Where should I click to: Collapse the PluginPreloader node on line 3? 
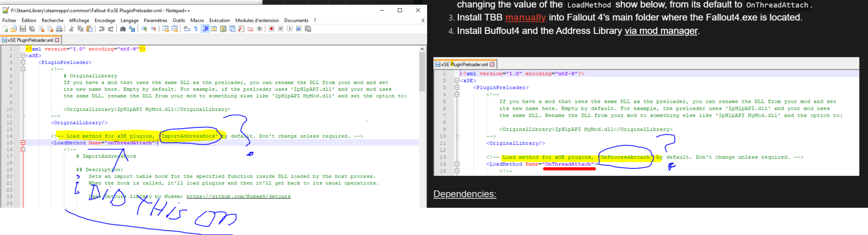click(x=23, y=62)
